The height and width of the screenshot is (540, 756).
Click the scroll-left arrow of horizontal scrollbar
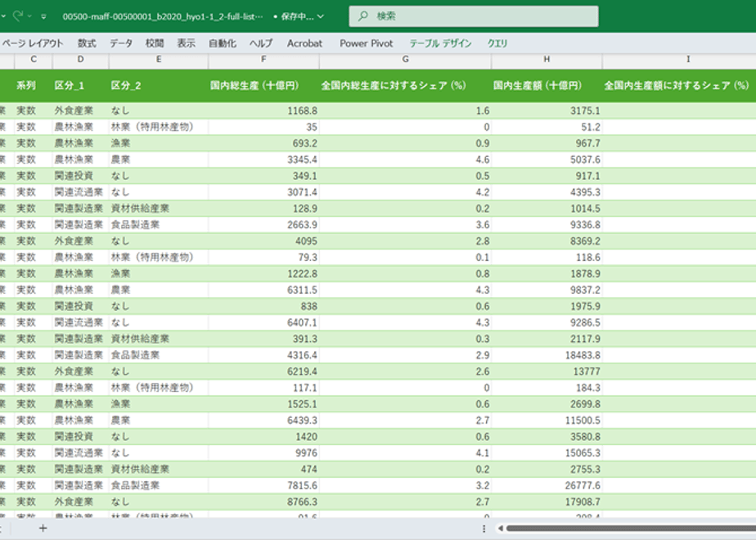click(x=501, y=529)
